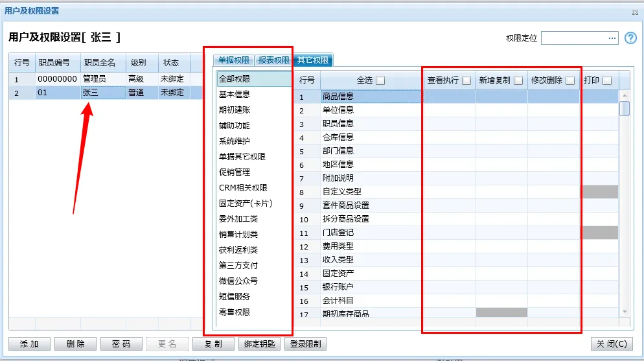Select the 管理员 user row
This screenshot has width=644, height=361.
click(106, 79)
